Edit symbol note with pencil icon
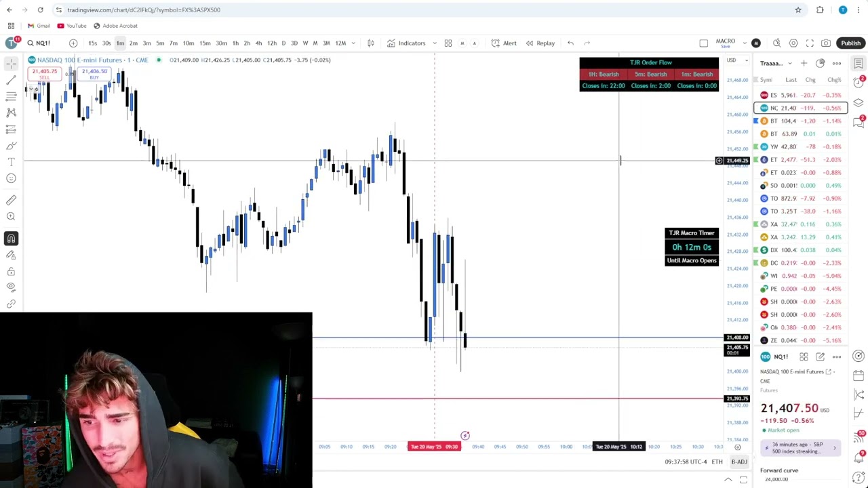The height and width of the screenshot is (488, 868). [x=820, y=357]
